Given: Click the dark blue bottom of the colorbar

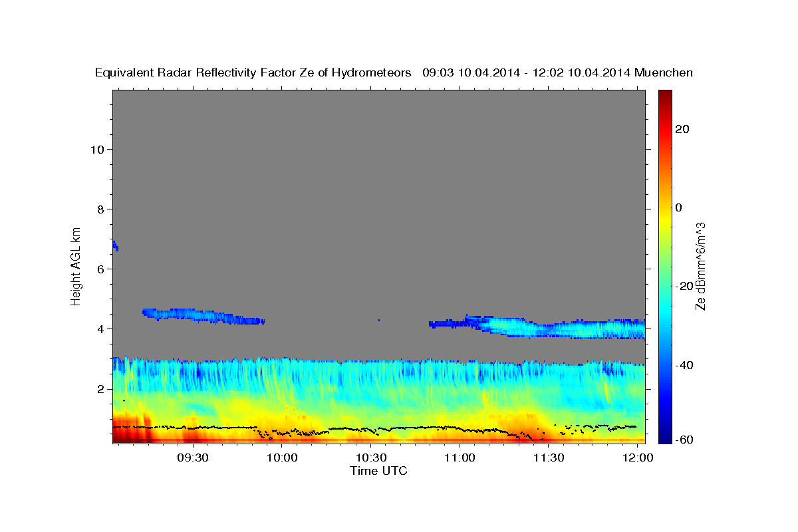Looking at the screenshot, I should [x=664, y=436].
